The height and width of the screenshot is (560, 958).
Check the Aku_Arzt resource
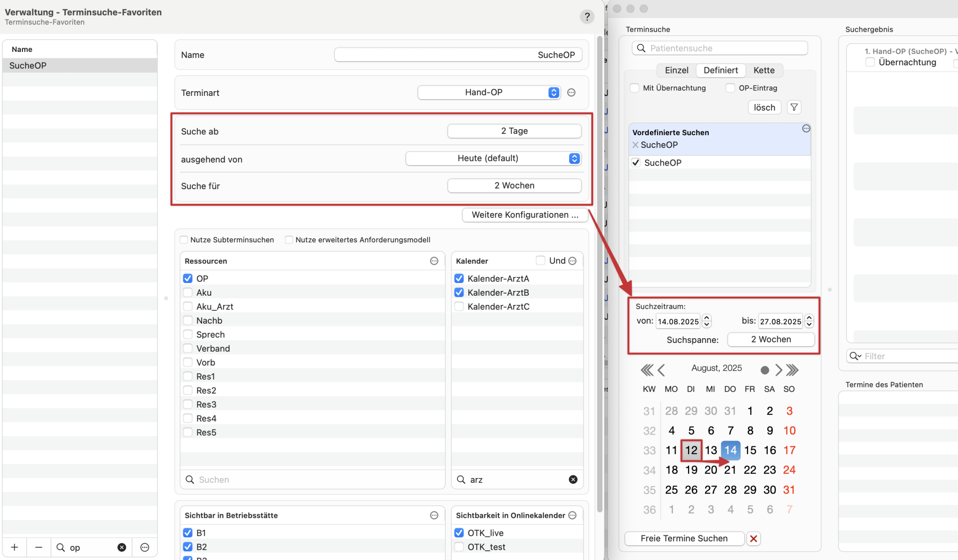tap(188, 306)
